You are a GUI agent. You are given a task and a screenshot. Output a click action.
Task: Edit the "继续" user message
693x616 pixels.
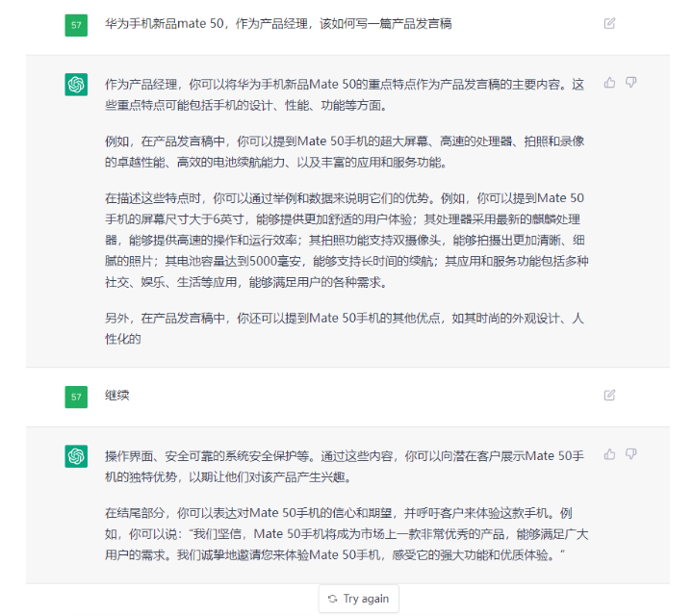(x=609, y=395)
